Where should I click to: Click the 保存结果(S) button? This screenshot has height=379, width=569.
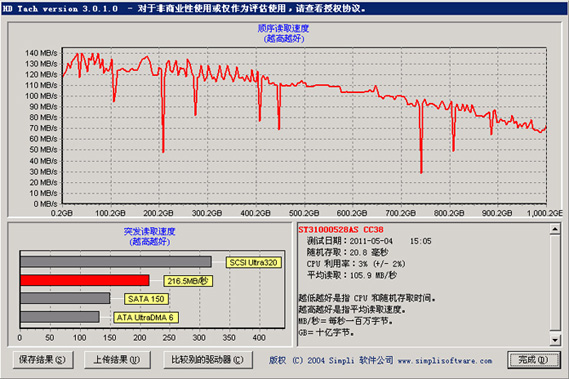pyautogui.click(x=43, y=360)
